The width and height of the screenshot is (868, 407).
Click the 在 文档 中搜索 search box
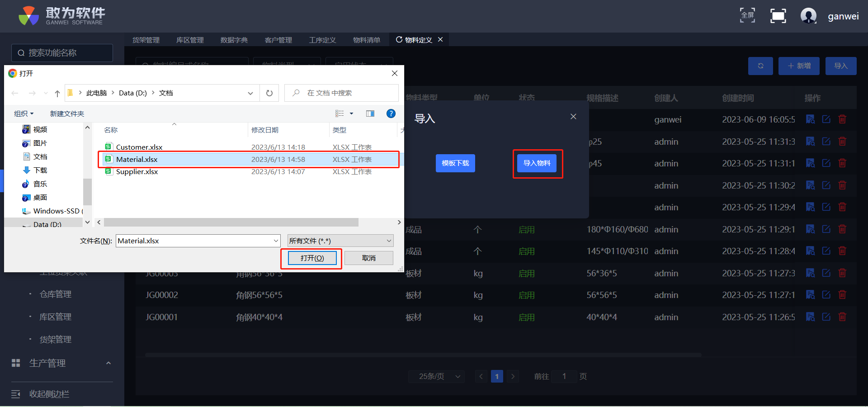[x=341, y=93]
